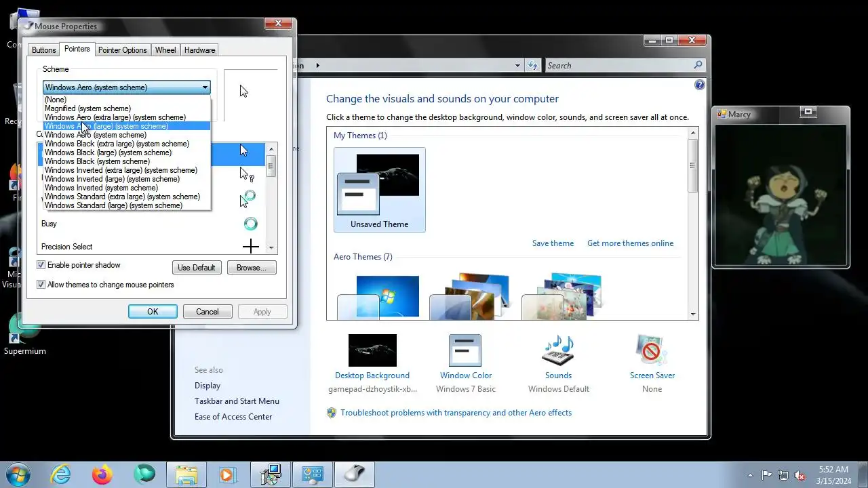Image resolution: width=868 pixels, height=488 pixels.
Task: Switch to the Pointers tab
Action: click(x=77, y=49)
